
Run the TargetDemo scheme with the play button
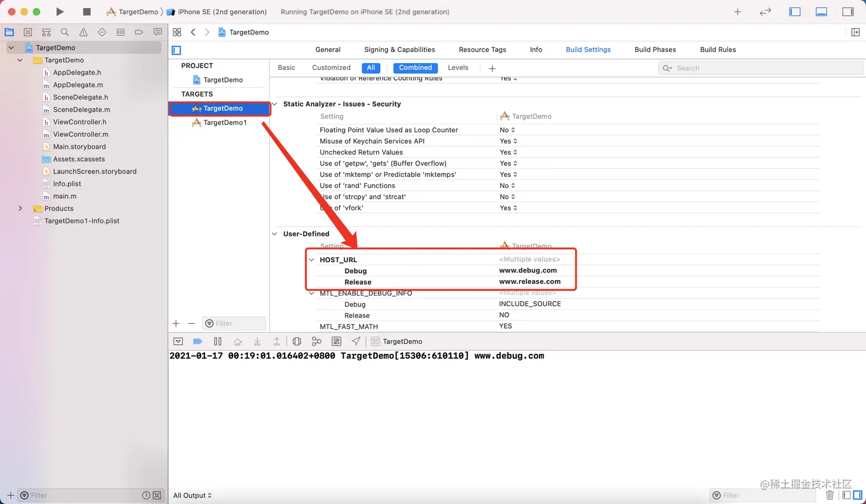(60, 11)
